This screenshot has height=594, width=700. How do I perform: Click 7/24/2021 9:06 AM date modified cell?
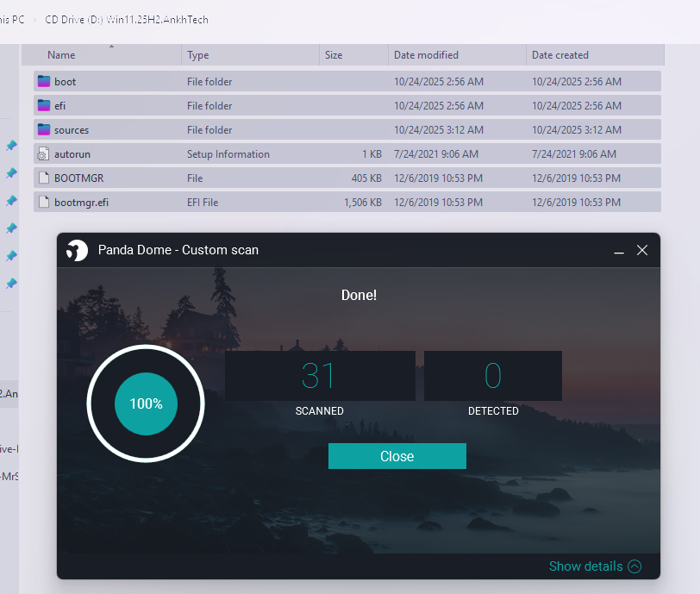pos(436,154)
